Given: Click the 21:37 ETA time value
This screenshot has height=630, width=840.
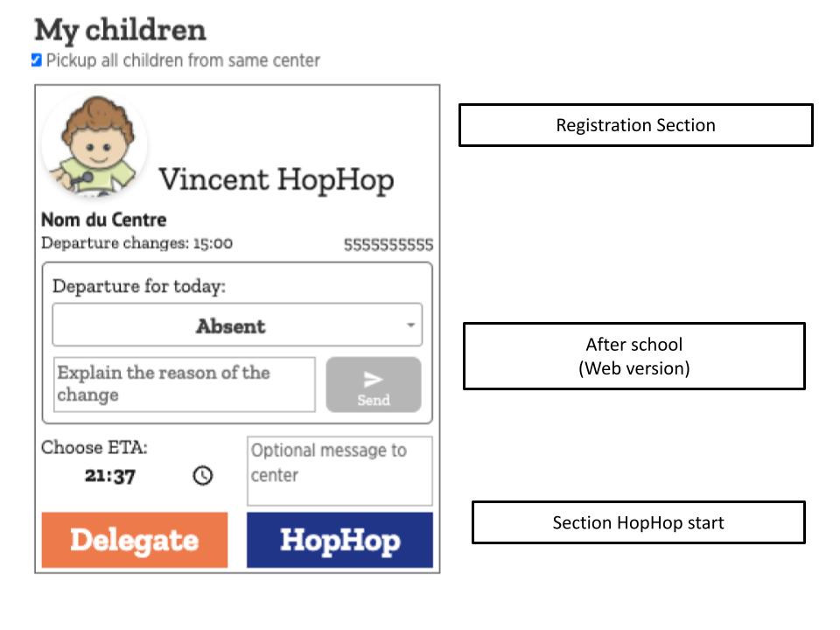Looking at the screenshot, I should pos(110,476).
